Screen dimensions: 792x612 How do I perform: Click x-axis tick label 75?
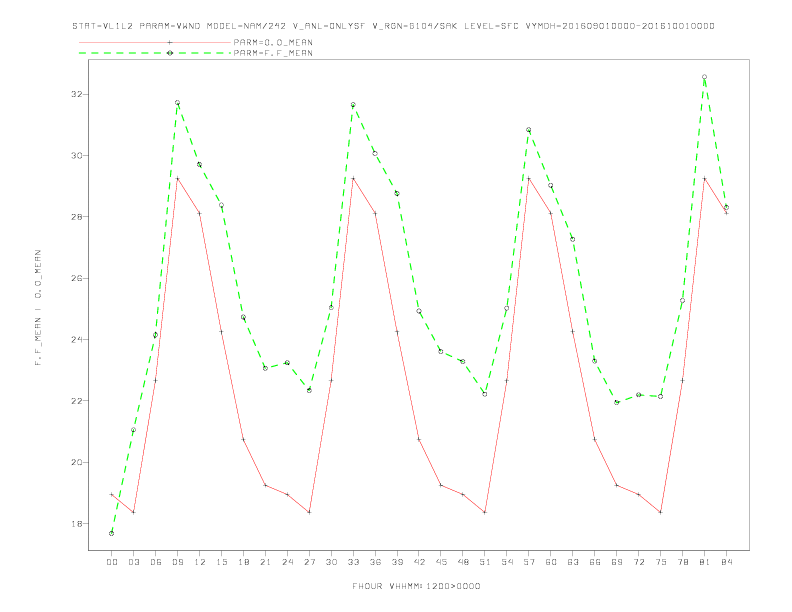[661, 562]
